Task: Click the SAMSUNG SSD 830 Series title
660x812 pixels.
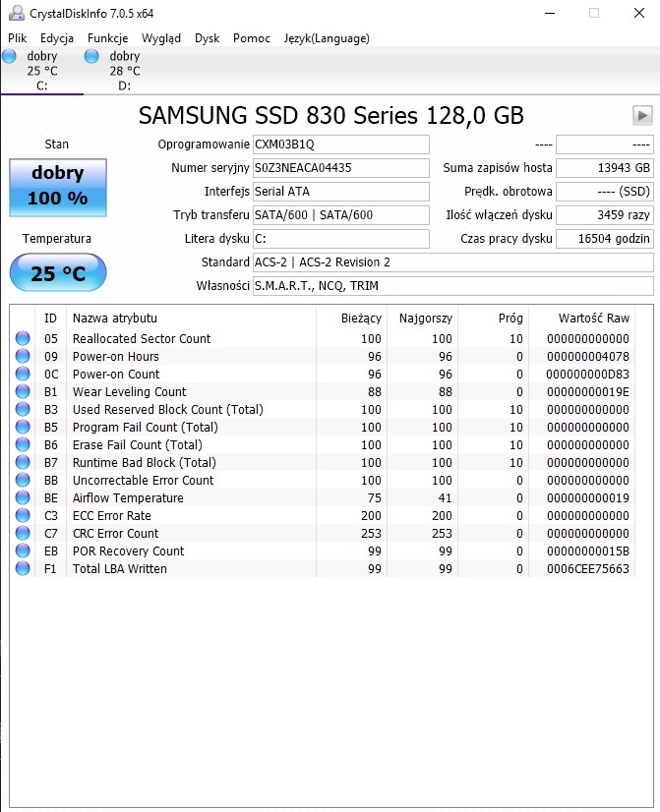Action: (x=331, y=115)
